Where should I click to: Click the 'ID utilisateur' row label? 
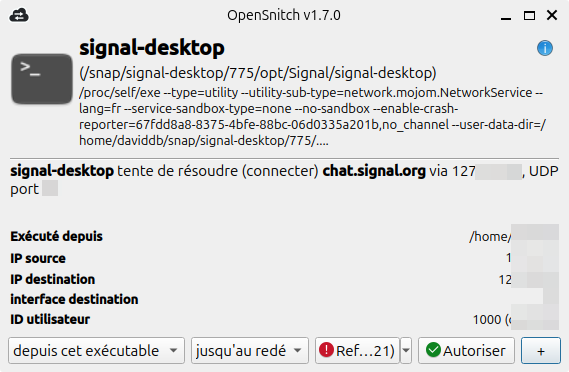[x=50, y=319]
